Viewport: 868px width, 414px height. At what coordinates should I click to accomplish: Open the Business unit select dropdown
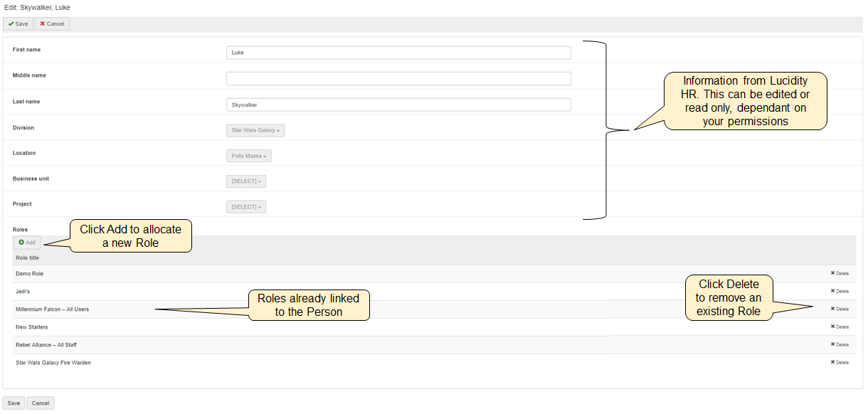[x=246, y=181]
